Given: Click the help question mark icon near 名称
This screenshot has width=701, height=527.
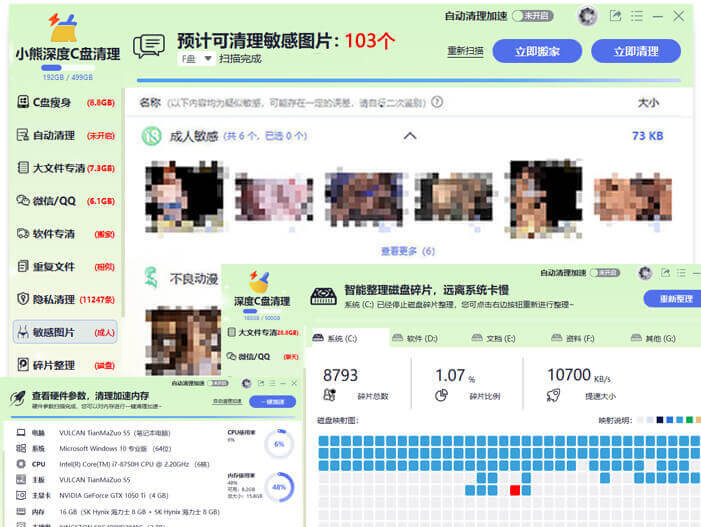Looking at the screenshot, I should tap(437, 102).
